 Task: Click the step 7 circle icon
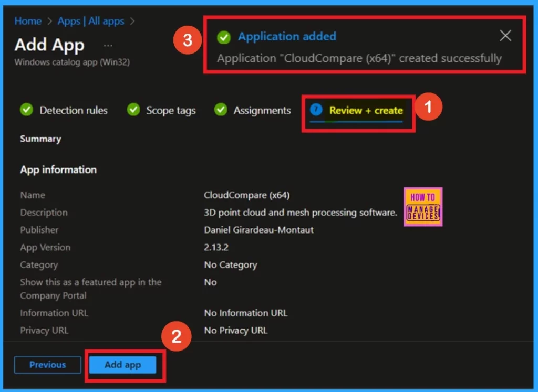click(316, 110)
